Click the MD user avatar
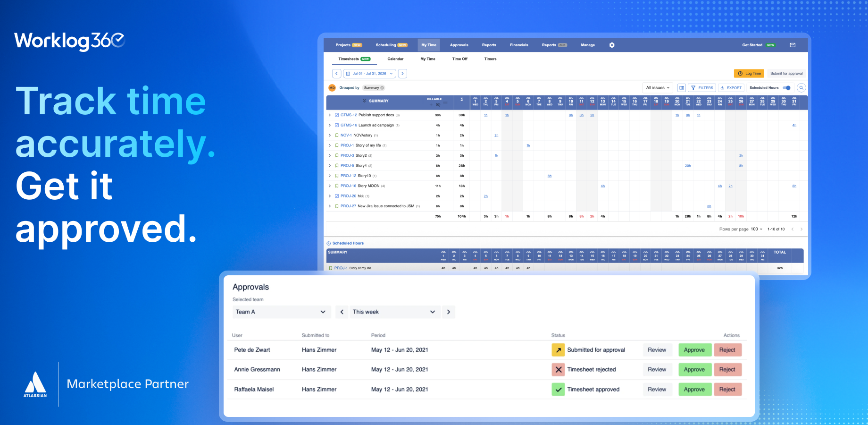868x425 pixels. [x=332, y=88]
